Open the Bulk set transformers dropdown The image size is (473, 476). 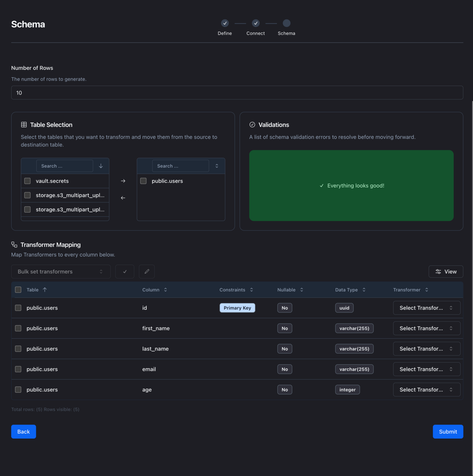(x=61, y=272)
